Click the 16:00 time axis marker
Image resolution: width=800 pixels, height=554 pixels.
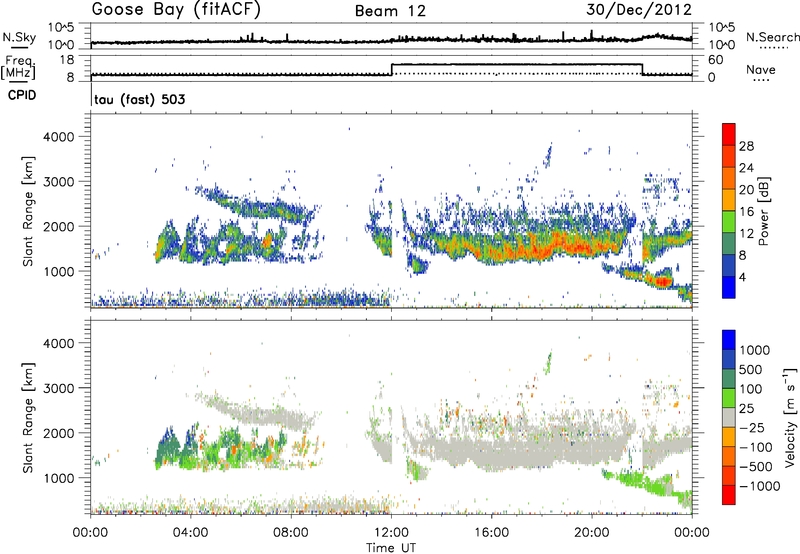[491, 533]
